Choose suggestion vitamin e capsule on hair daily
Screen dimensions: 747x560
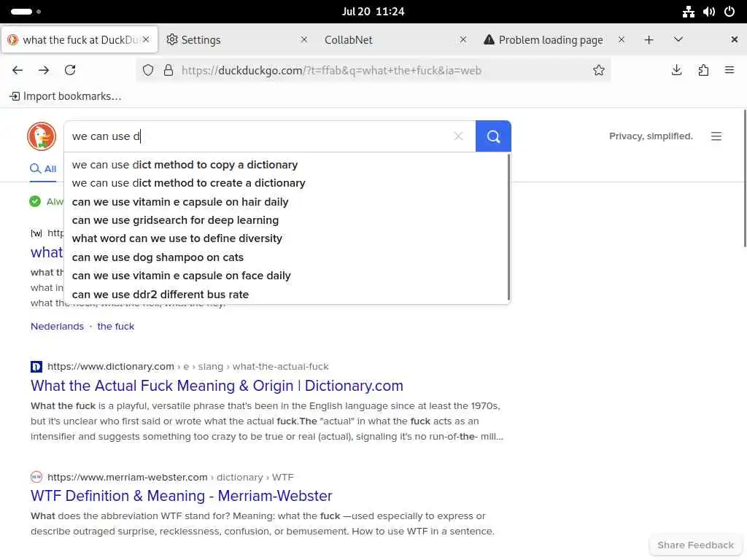pyautogui.click(x=287, y=202)
